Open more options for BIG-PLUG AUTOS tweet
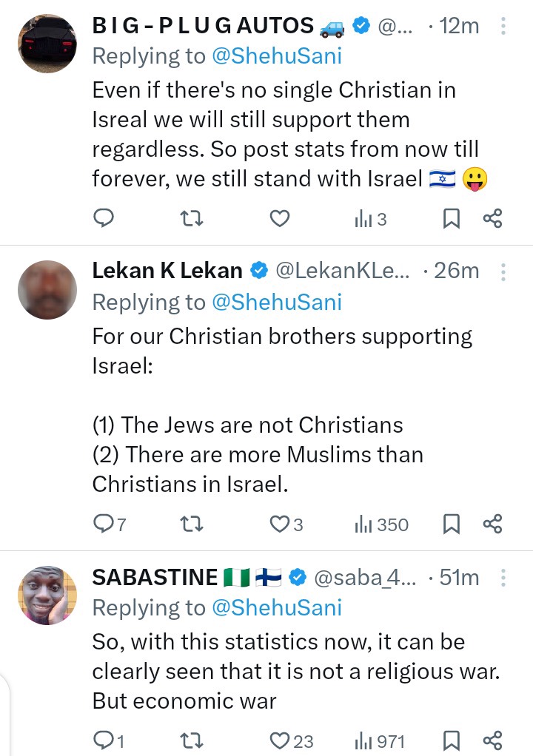 (x=503, y=27)
